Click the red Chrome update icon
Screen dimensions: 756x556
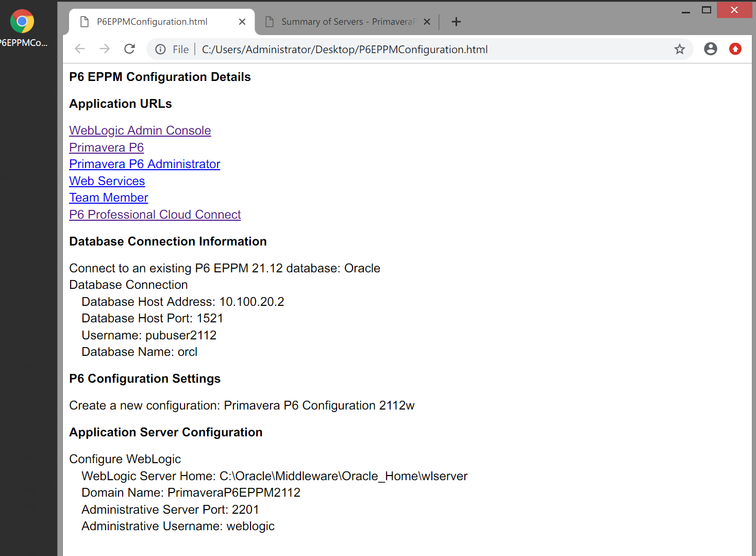(x=735, y=49)
